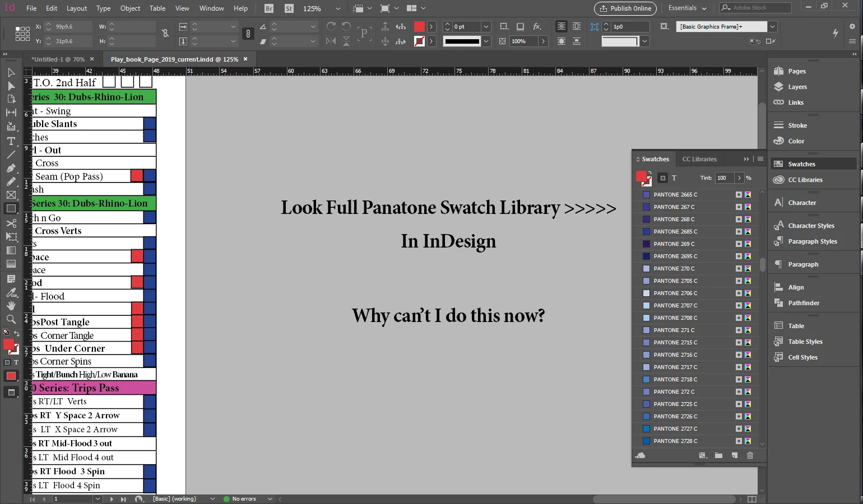Open the Paragraph Styles panel
This screenshot has width=863, height=504.
(812, 241)
